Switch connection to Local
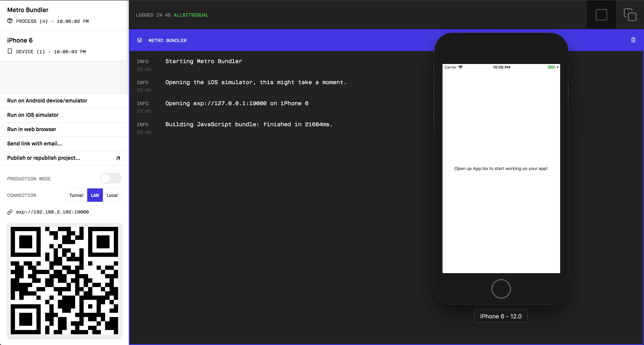Viewport: 644px width, 345px height. [x=112, y=195]
